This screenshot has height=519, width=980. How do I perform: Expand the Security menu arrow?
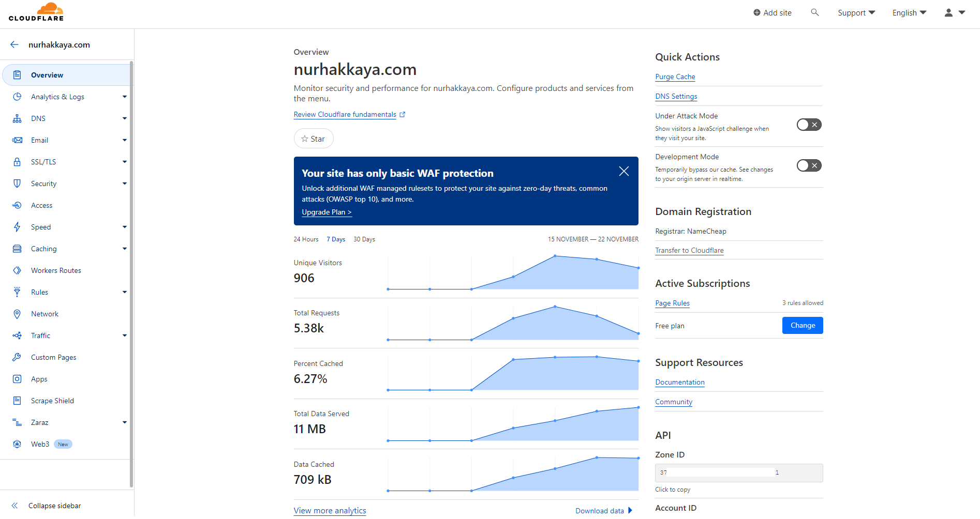[125, 184]
